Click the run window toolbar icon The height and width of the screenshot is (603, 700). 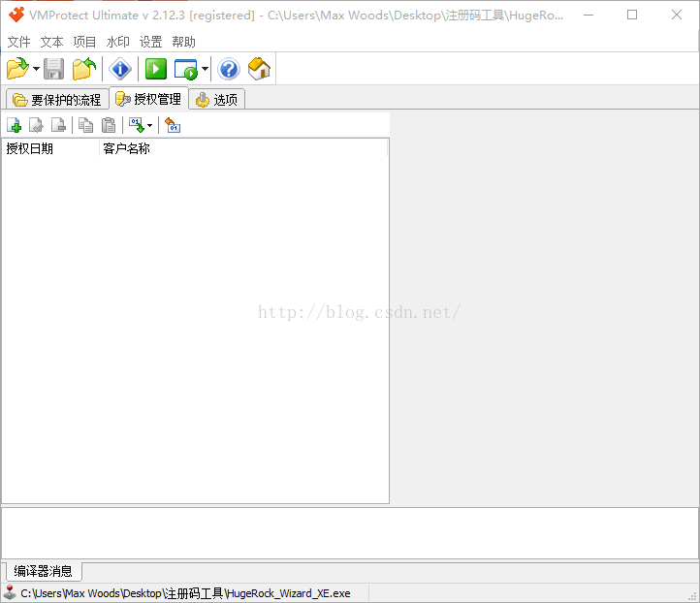[x=186, y=69]
